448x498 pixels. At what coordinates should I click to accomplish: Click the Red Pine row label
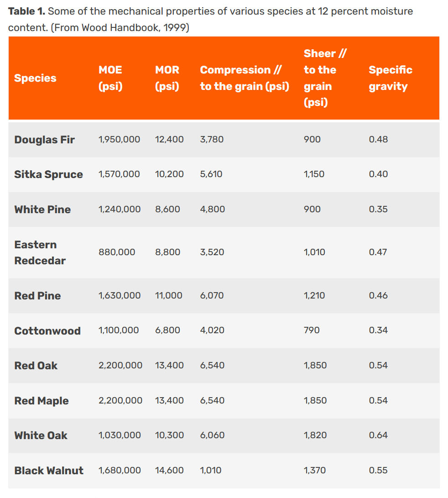click(x=37, y=296)
